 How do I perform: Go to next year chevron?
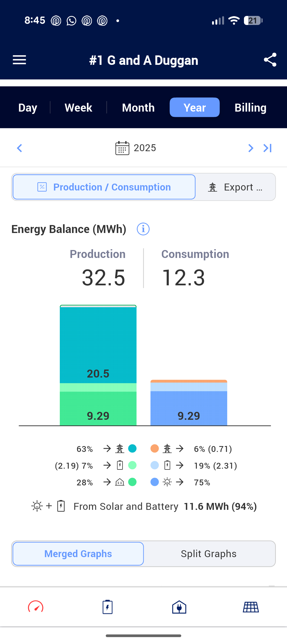pyautogui.click(x=251, y=148)
